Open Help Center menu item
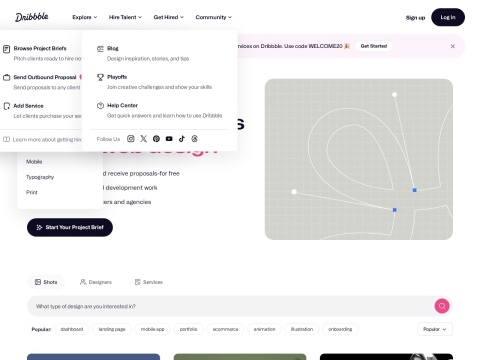 point(159,110)
